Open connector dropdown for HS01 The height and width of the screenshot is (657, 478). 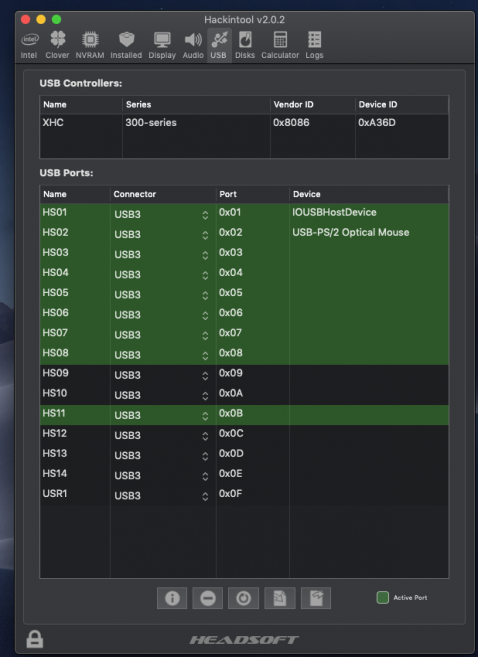pyautogui.click(x=161, y=214)
